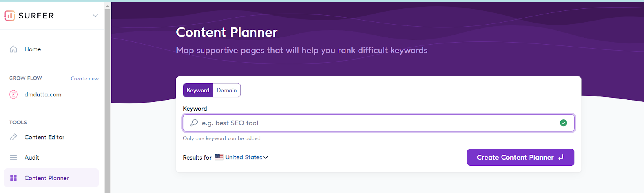Click the dmdutta.com Grow Flow icon
Image resolution: width=644 pixels, height=193 pixels.
tap(13, 95)
